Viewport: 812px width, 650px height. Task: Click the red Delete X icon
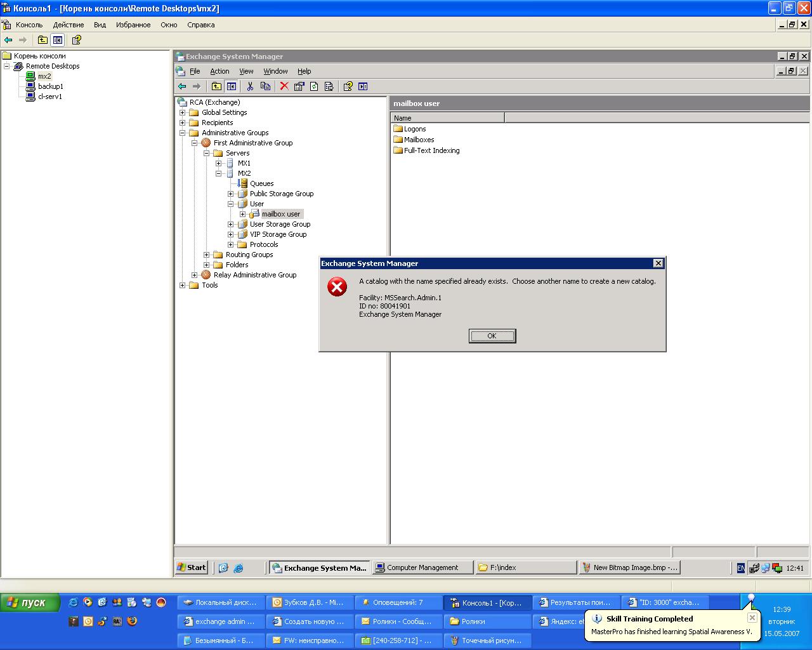click(284, 86)
